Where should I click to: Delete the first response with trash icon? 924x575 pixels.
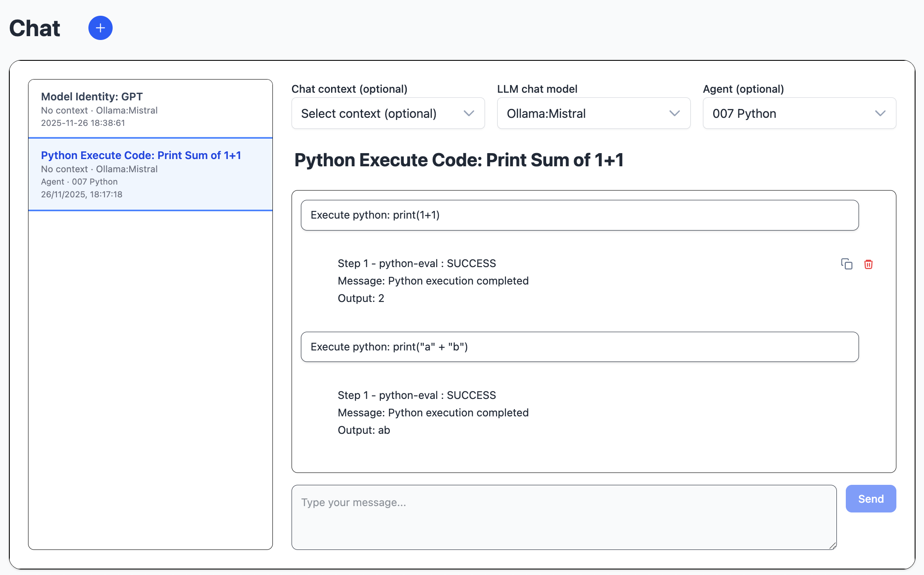868,264
